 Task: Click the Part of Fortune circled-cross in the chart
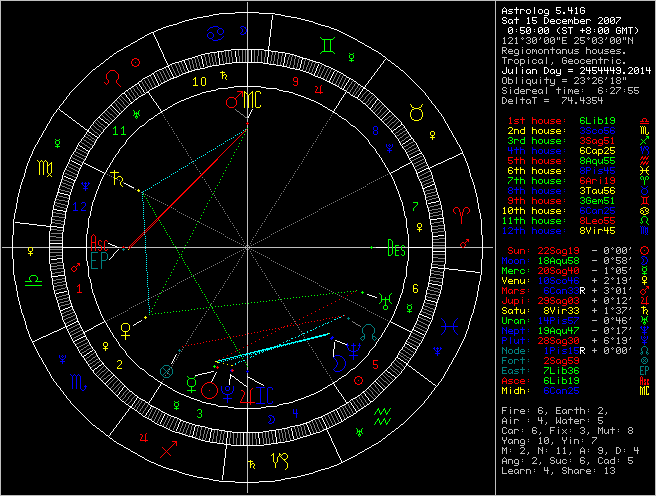click(x=166, y=369)
